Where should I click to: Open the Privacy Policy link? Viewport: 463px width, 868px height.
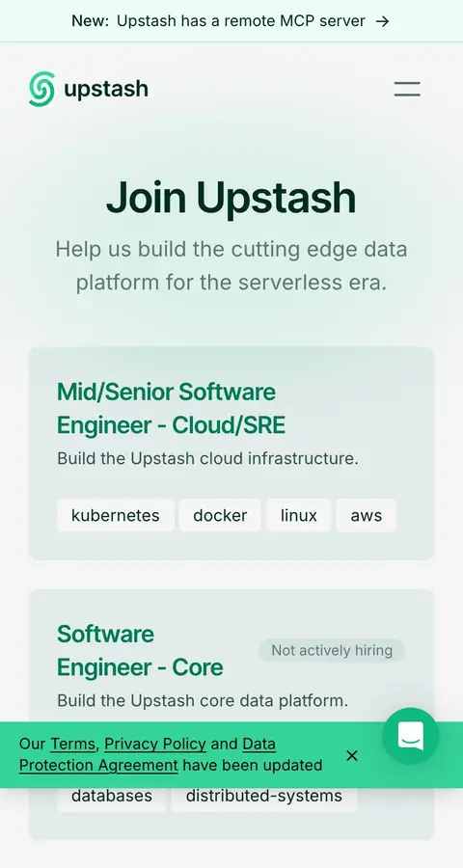point(155,744)
